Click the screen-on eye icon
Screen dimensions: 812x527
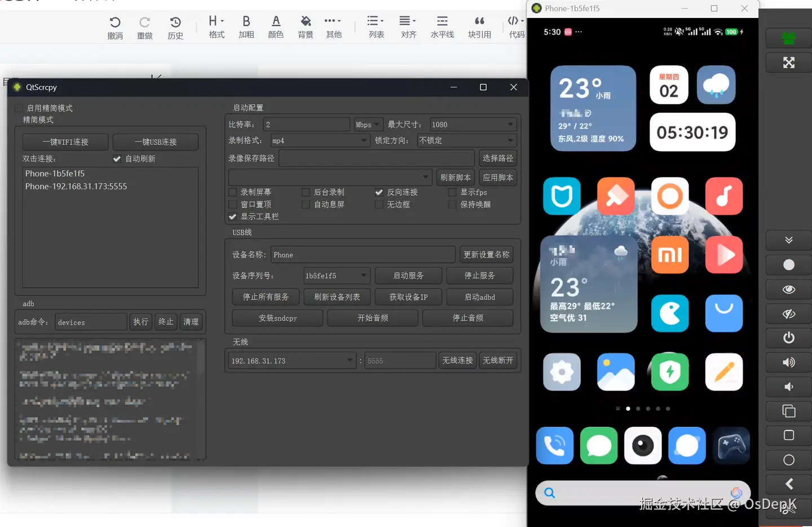pyautogui.click(x=789, y=289)
